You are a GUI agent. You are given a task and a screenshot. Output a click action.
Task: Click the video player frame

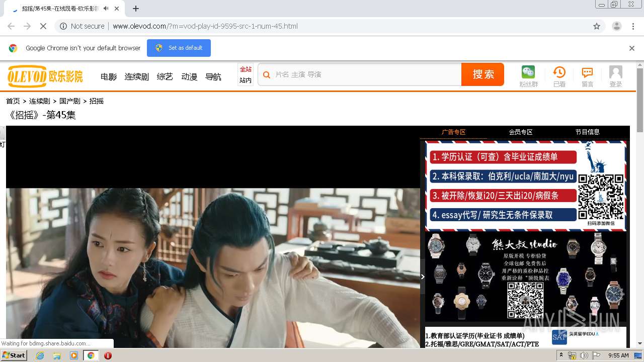(x=213, y=237)
